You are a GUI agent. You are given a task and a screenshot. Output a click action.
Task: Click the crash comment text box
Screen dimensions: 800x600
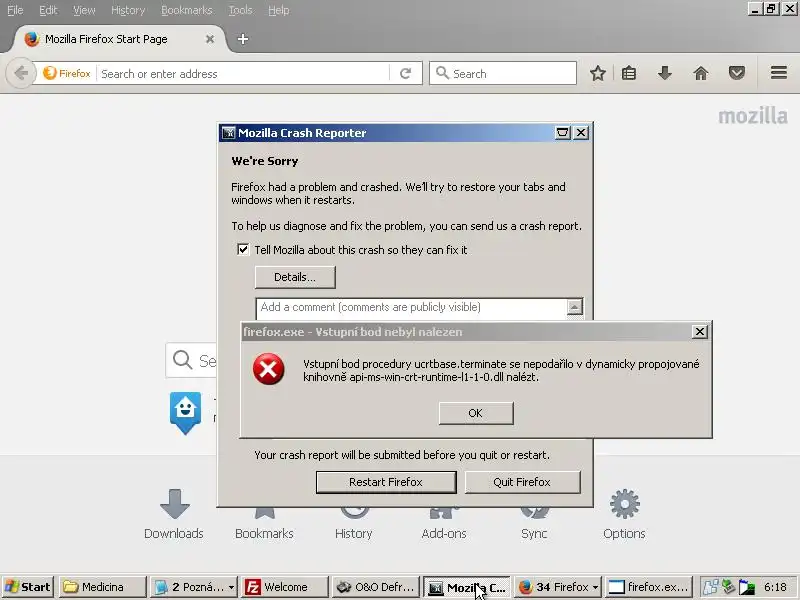[412, 308]
